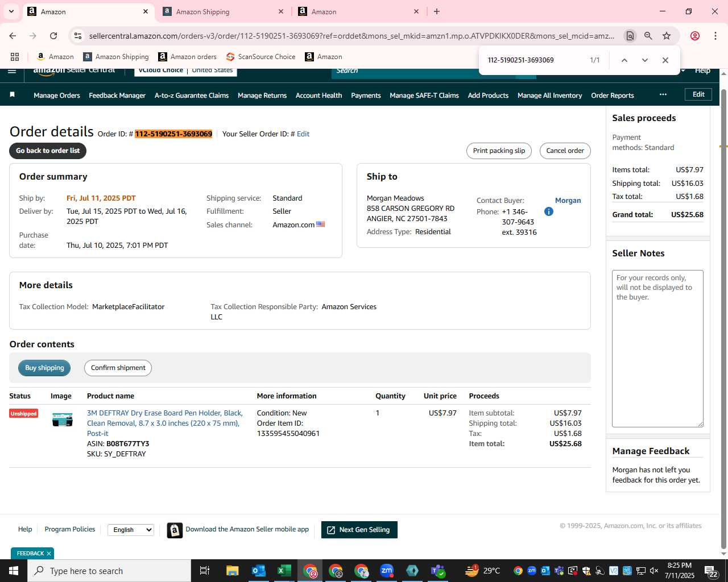Open Manage Returns menu item

click(x=262, y=95)
